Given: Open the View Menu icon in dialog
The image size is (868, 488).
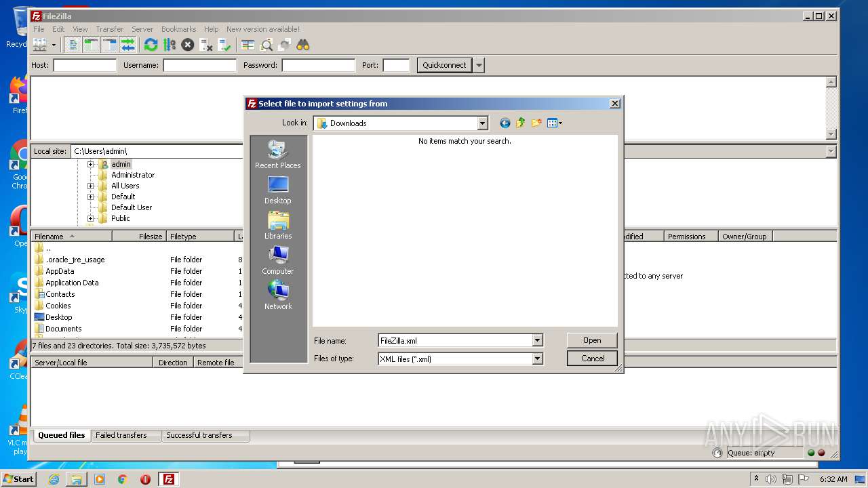Looking at the screenshot, I should click(x=555, y=123).
